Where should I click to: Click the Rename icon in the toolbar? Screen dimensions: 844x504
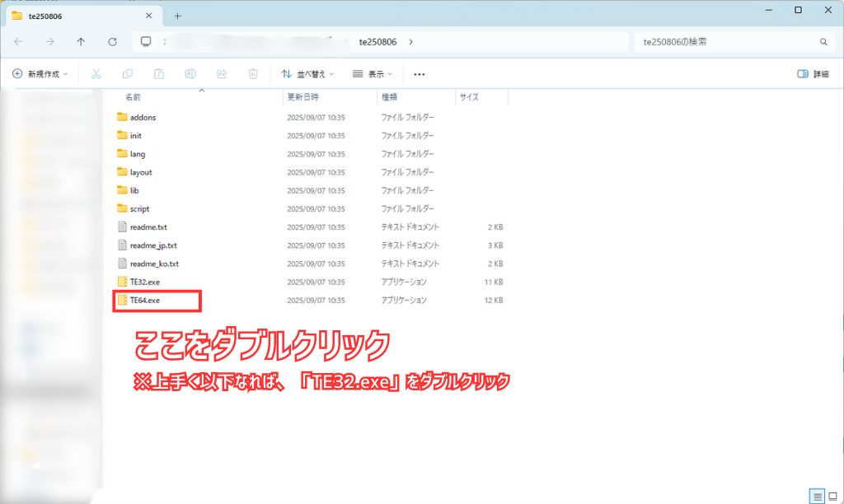[190, 73]
